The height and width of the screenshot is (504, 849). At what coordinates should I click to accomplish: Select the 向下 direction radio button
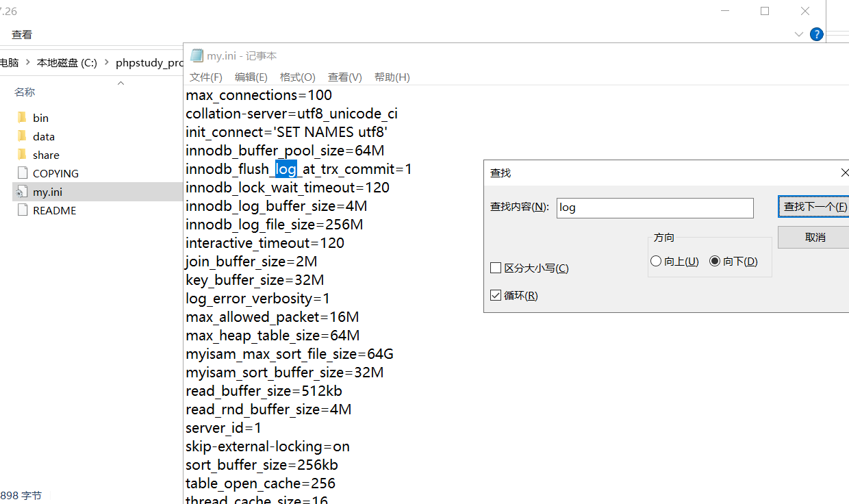[x=715, y=261]
